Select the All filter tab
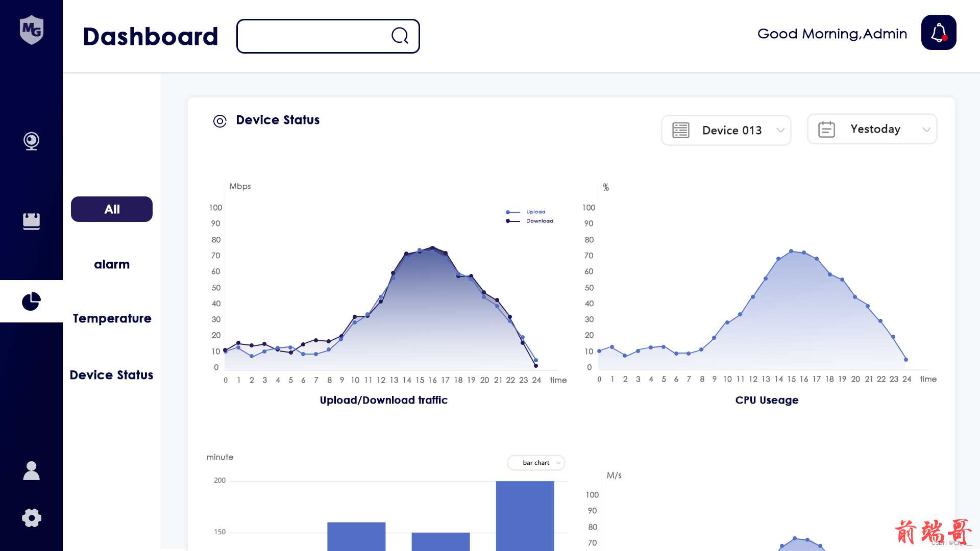This screenshot has width=980, height=551. 112,209
